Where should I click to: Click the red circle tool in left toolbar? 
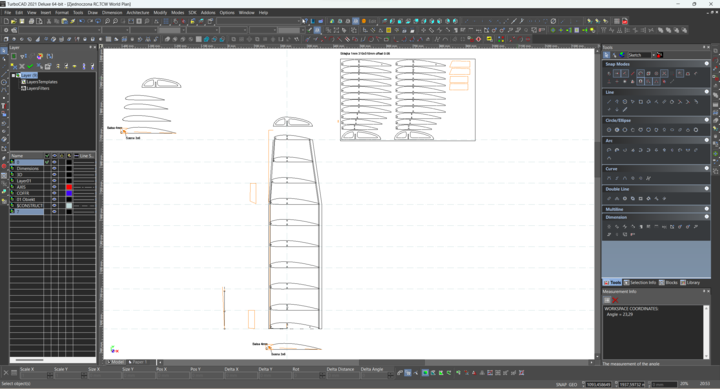[x=4, y=166]
